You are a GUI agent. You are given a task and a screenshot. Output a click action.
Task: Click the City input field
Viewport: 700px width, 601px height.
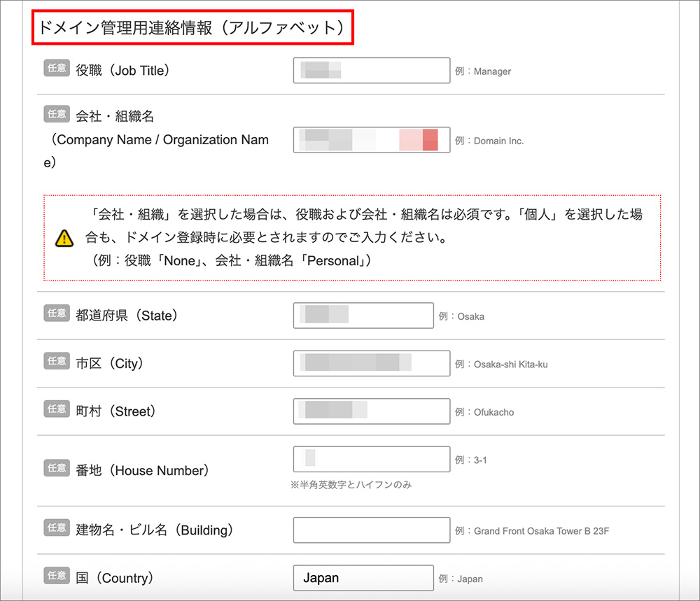(x=371, y=362)
